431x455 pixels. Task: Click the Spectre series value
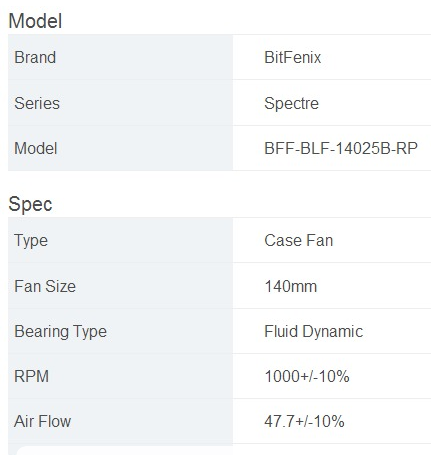[x=291, y=103]
